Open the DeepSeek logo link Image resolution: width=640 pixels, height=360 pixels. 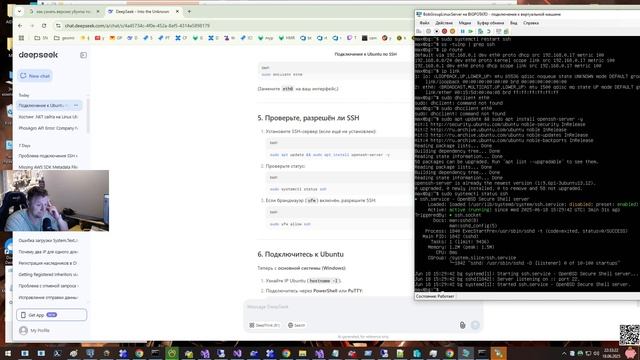tap(38, 55)
